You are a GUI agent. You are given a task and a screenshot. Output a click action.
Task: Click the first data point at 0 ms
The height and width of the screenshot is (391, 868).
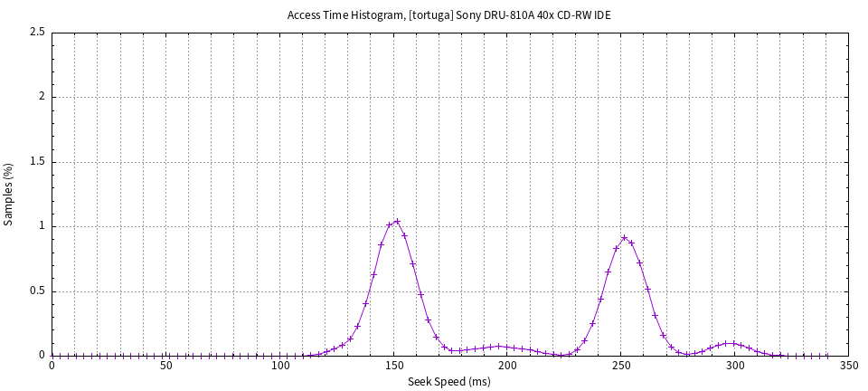coord(52,356)
